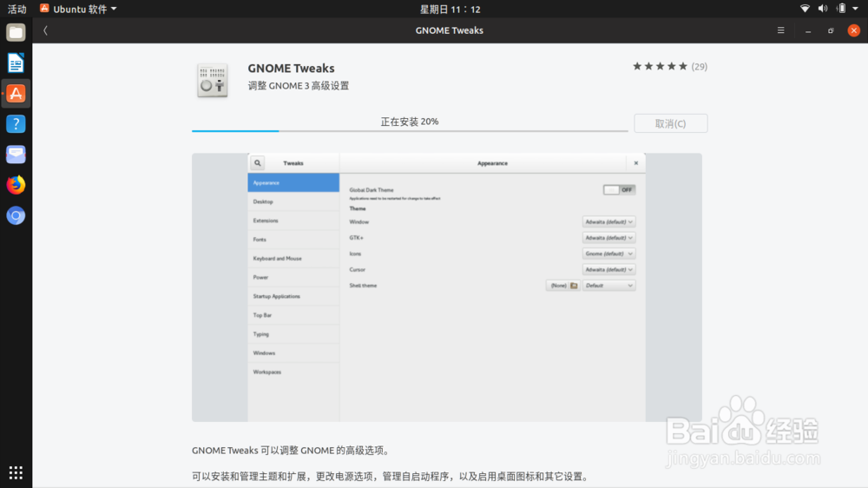Click the GNOME Tweaks screenshot preview
This screenshot has width=868, height=488.
[447, 287]
